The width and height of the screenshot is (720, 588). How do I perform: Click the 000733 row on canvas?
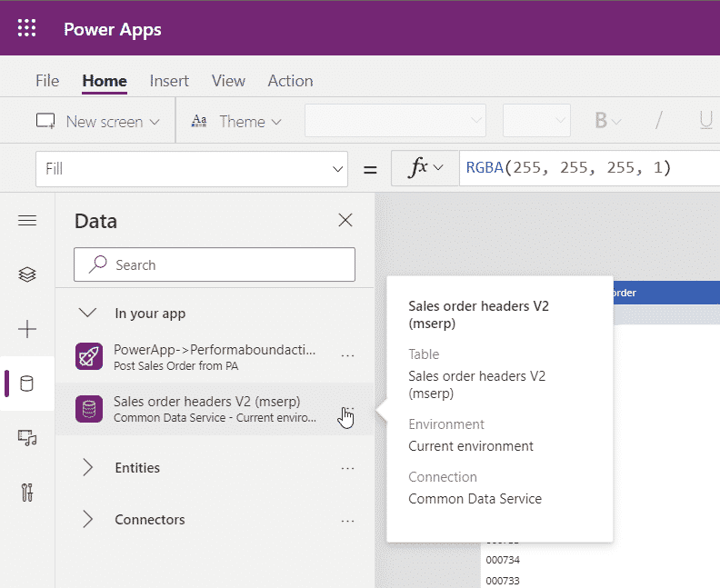503,581
